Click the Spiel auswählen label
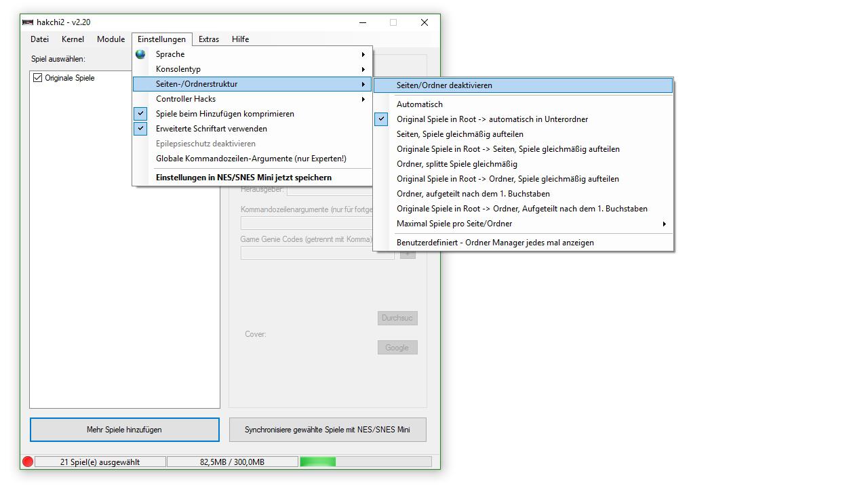868x488 pixels. [58, 59]
